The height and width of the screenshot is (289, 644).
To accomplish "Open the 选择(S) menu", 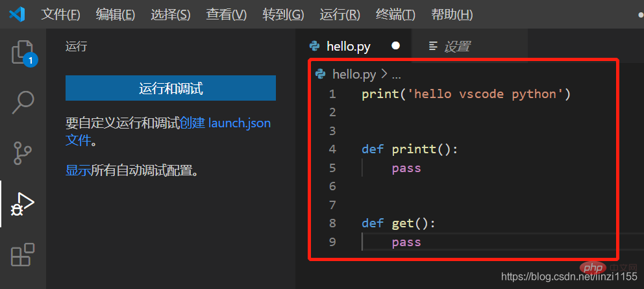I will point(171,15).
